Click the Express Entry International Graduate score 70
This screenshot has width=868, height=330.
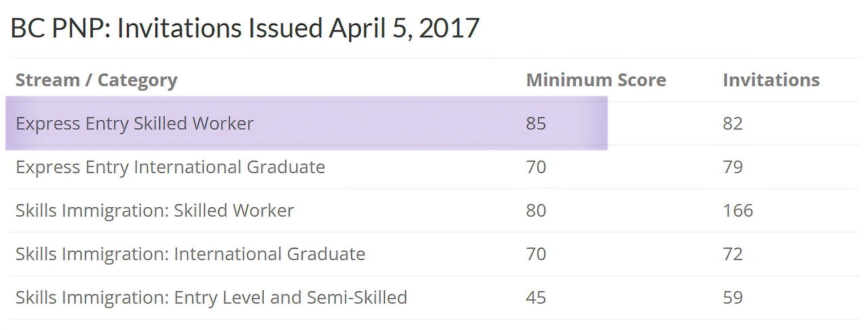536,167
